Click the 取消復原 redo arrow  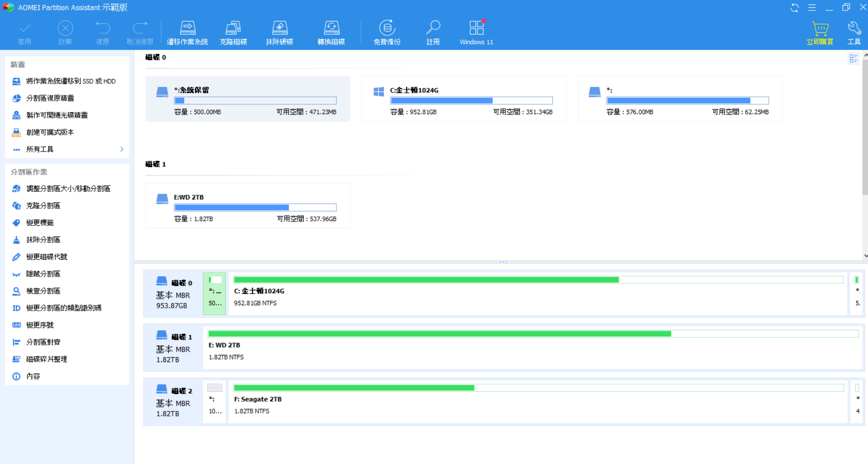(140, 33)
